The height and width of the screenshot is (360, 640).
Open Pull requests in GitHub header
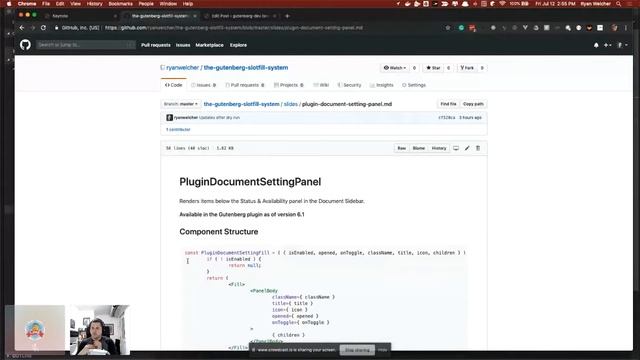coord(156,45)
